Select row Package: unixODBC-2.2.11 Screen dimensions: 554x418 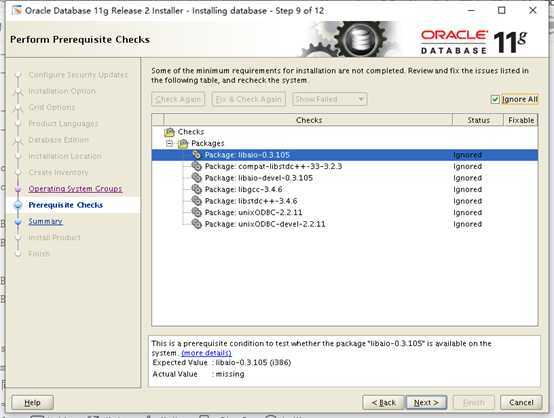(x=345, y=212)
